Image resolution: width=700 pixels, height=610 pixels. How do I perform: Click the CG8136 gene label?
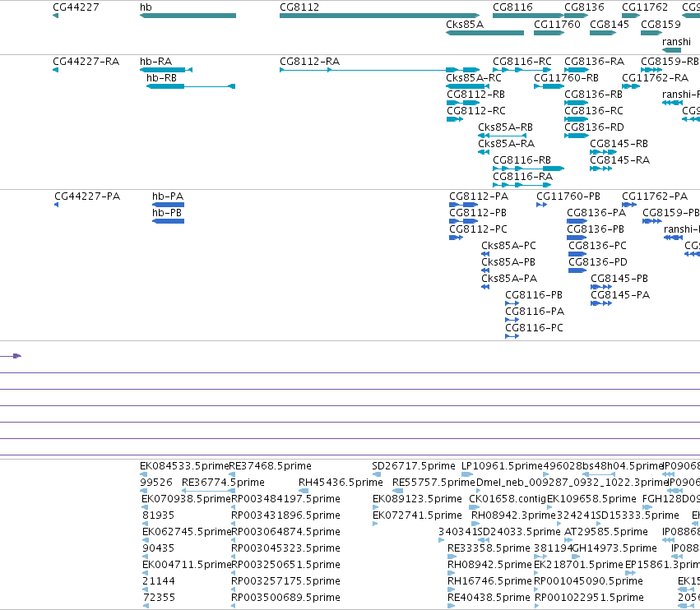tap(584, 7)
